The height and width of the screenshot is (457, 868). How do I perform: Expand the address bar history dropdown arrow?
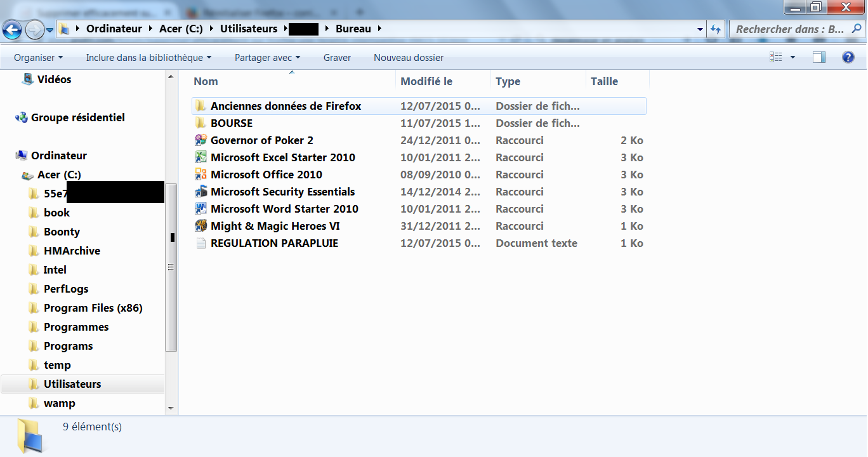coord(700,29)
